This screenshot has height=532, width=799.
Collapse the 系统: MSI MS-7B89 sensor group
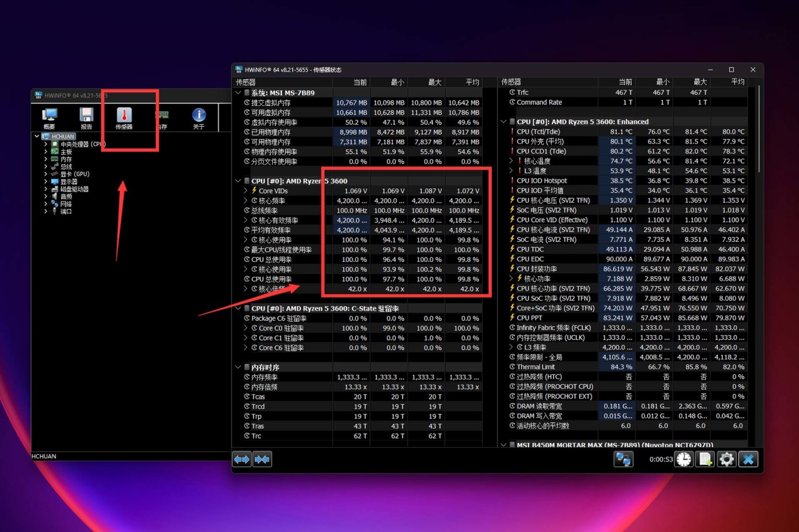238,93
